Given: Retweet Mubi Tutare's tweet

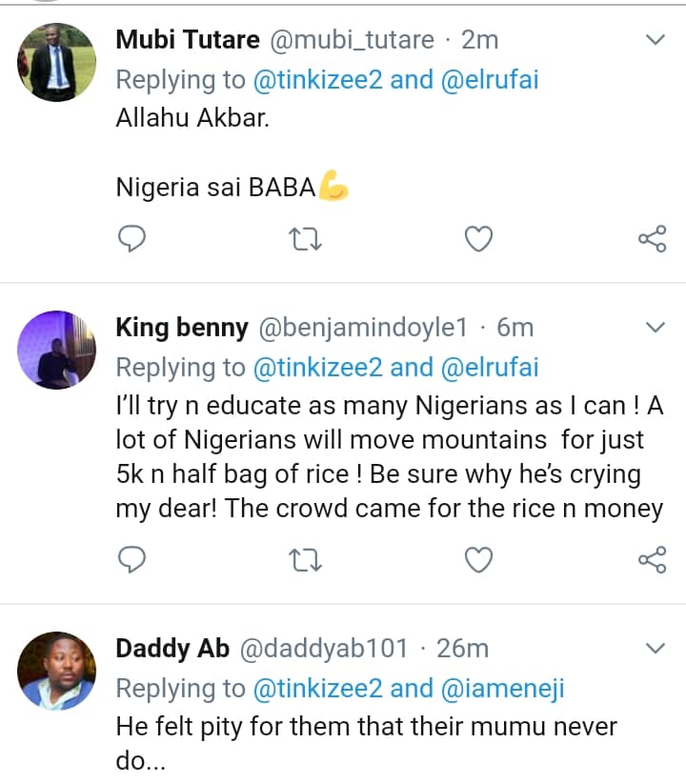Looking at the screenshot, I should point(306,238).
